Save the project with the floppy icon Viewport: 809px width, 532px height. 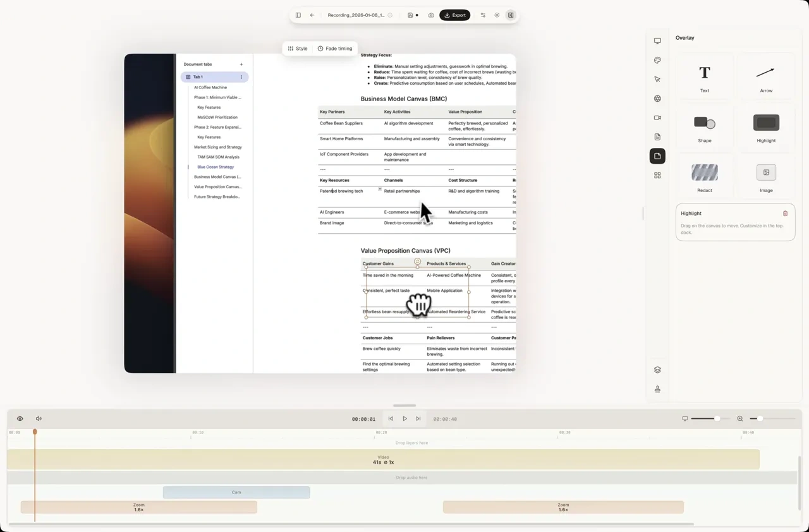tap(410, 15)
